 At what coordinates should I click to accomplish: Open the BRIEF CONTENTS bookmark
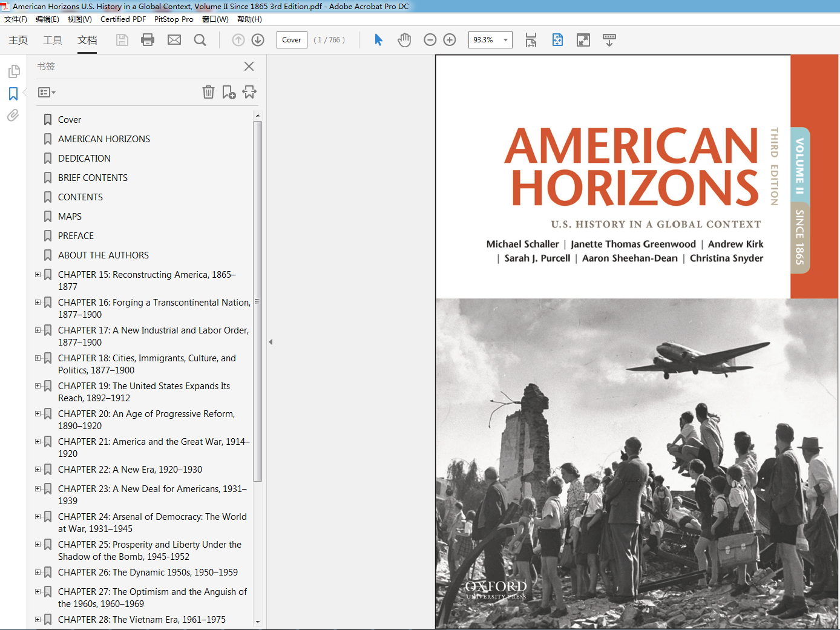[93, 178]
